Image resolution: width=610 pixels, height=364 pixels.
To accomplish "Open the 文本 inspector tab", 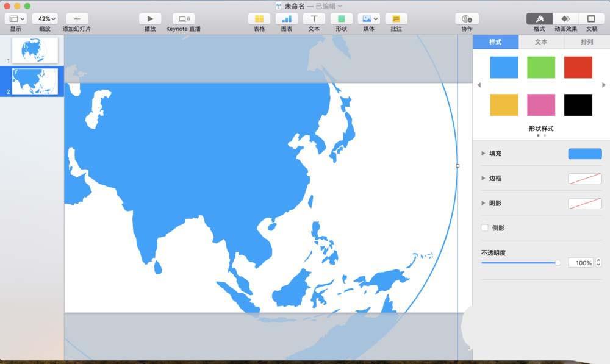I will 542,41.
